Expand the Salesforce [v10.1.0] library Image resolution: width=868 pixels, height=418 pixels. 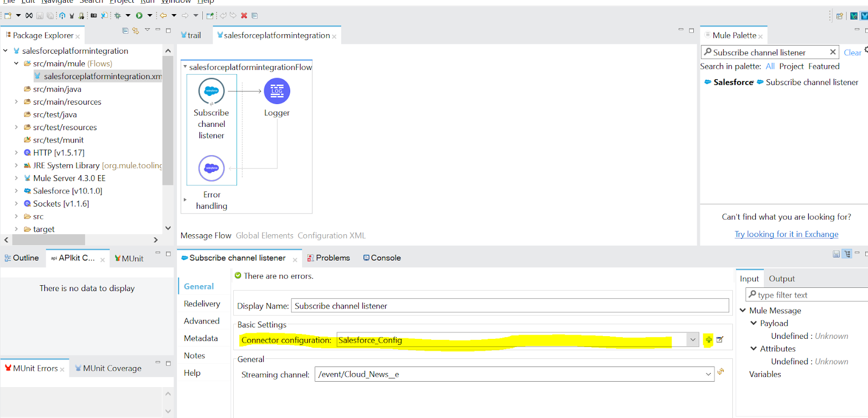point(16,191)
